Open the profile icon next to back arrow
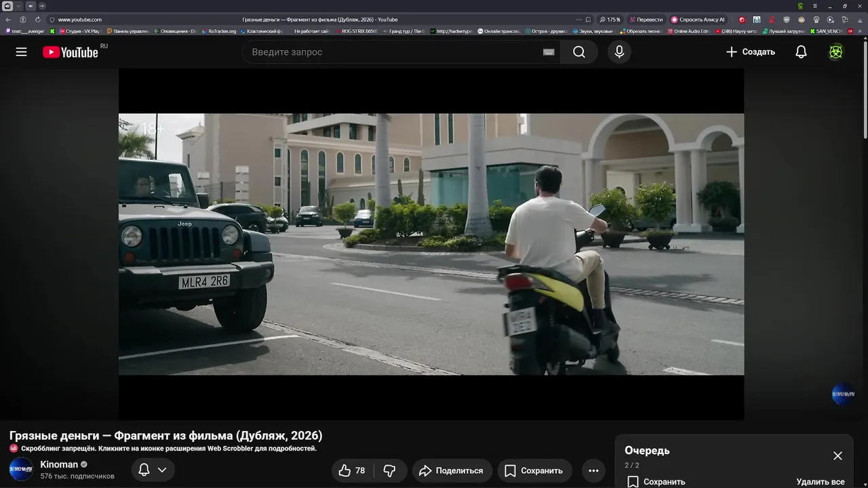Screen dimensions: 868x488 23,20
